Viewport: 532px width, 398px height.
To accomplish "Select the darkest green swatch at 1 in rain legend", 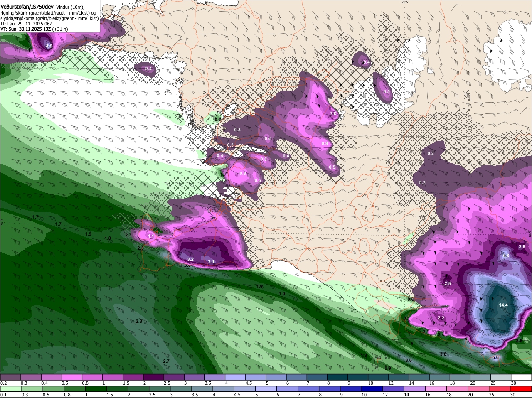I will 95,389.
